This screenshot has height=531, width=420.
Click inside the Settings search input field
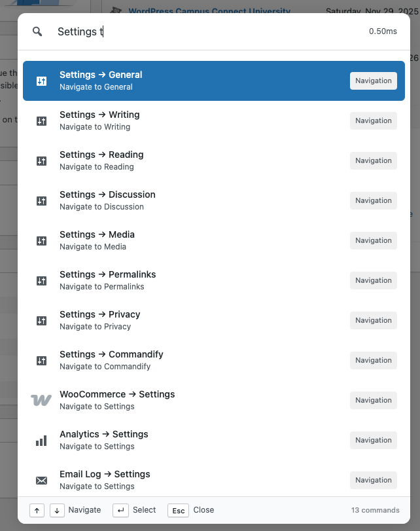[196, 31]
